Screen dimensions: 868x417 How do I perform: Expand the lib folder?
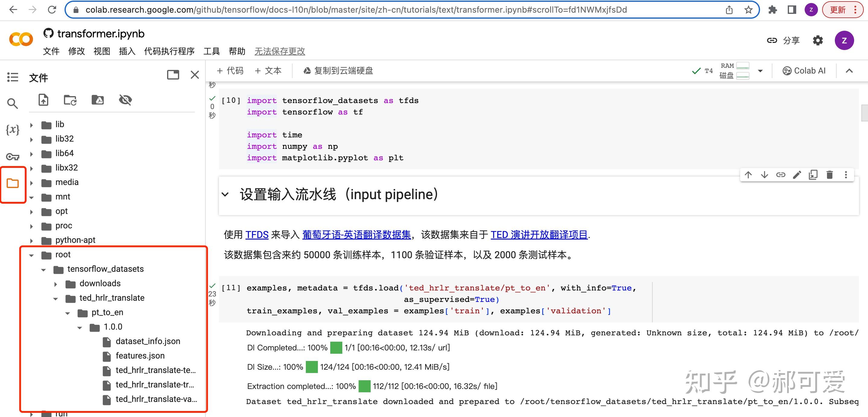coord(32,124)
